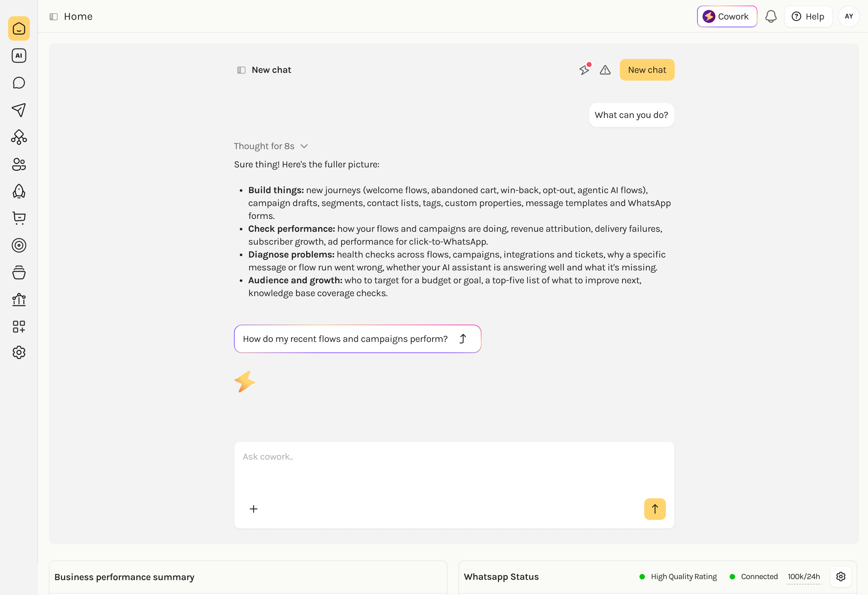Click the yellow send arrow button

tap(655, 509)
